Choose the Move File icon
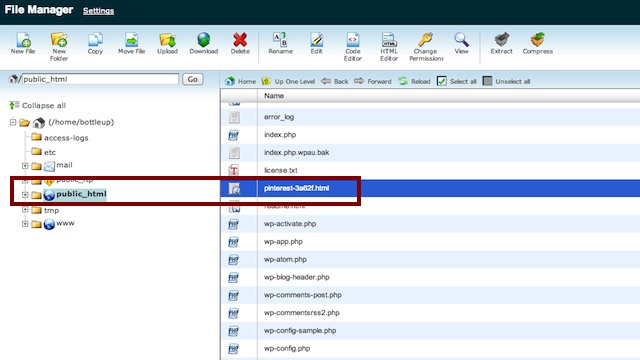 pos(131,44)
